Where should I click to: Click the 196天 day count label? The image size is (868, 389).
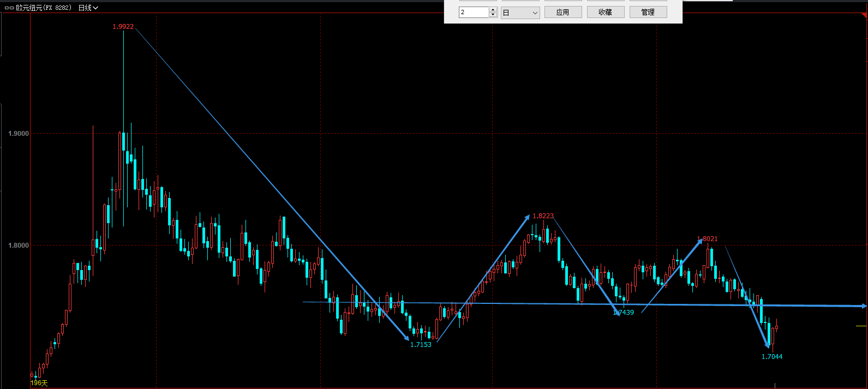39,384
